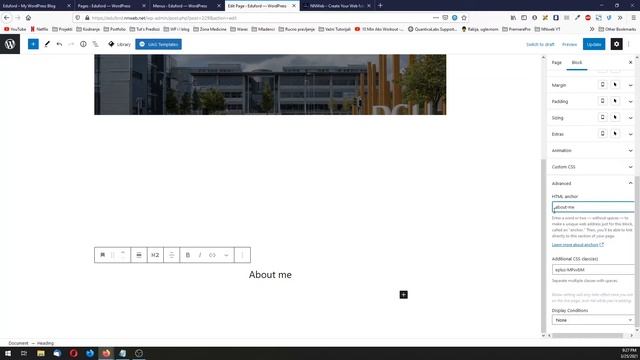Open the content details info icon

tap(83, 44)
